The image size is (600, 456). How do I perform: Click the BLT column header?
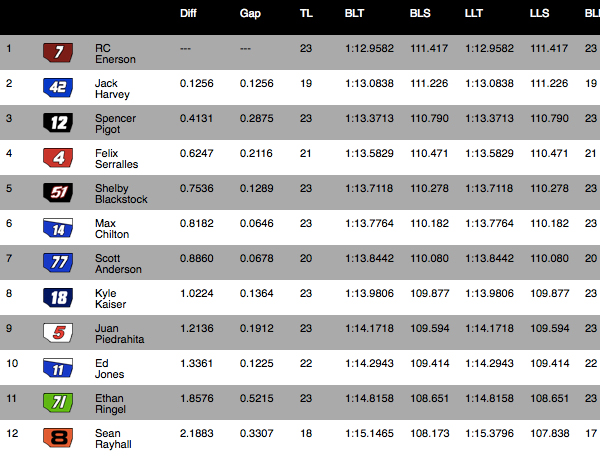[354, 13]
